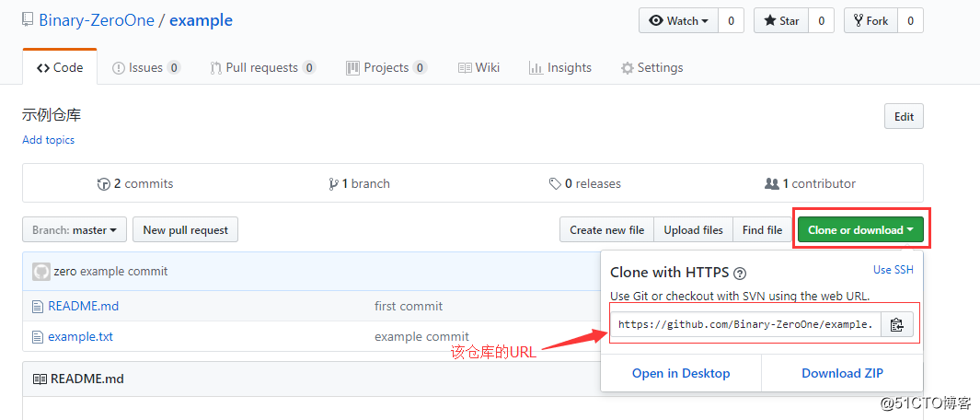
Task: Click the branch icon beside 1 branch
Action: pyautogui.click(x=333, y=184)
